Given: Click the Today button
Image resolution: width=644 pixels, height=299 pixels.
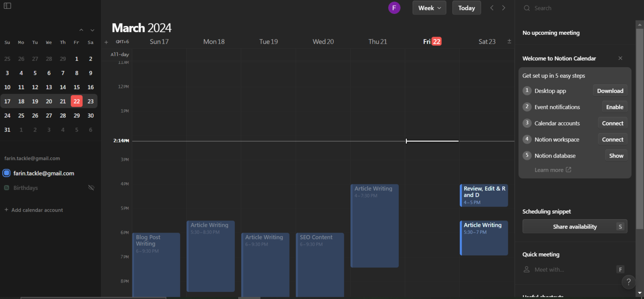Looking at the screenshot, I should point(466,8).
